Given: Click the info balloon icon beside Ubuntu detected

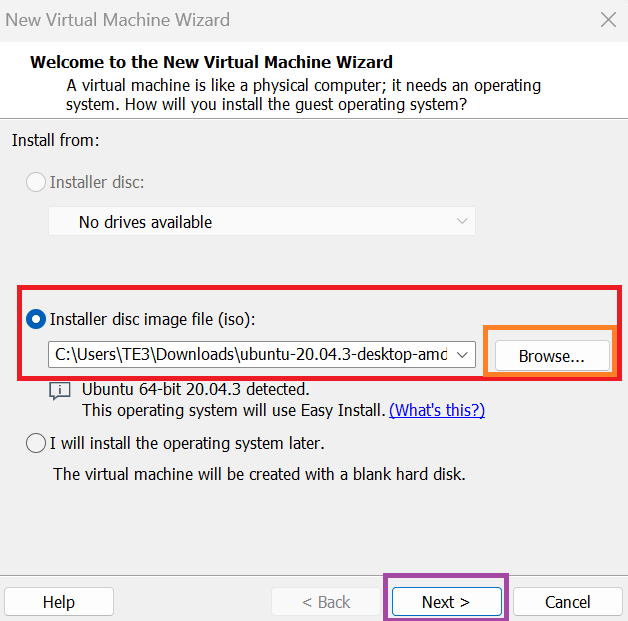Looking at the screenshot, I should pyautogui.click(x=60, y=390).
